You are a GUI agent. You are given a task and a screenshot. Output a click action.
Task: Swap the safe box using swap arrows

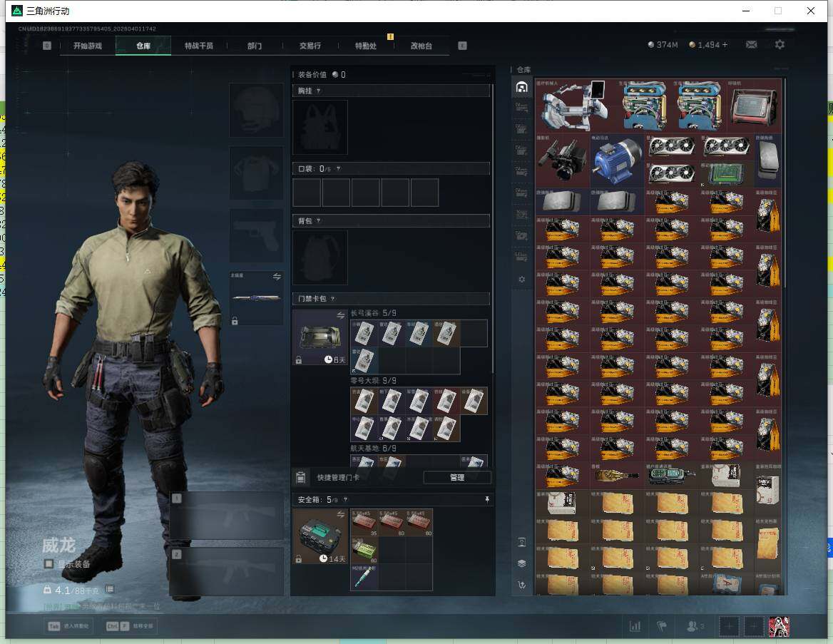click(x=340, y=513)
